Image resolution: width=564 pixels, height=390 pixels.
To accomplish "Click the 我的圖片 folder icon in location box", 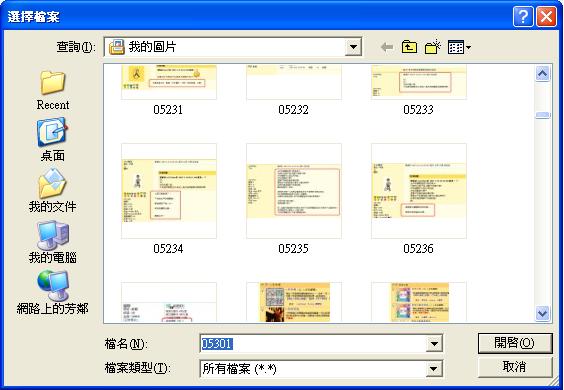I will click(117, 47).
